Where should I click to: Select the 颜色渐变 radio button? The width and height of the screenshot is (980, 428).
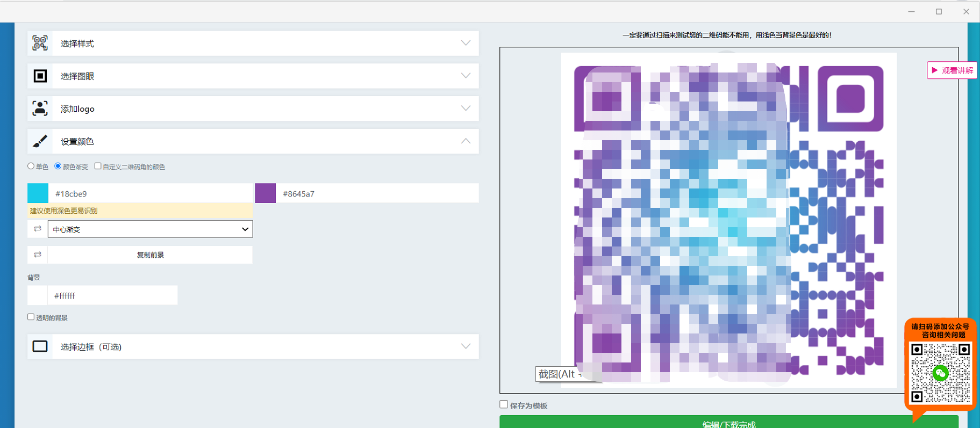58,166
